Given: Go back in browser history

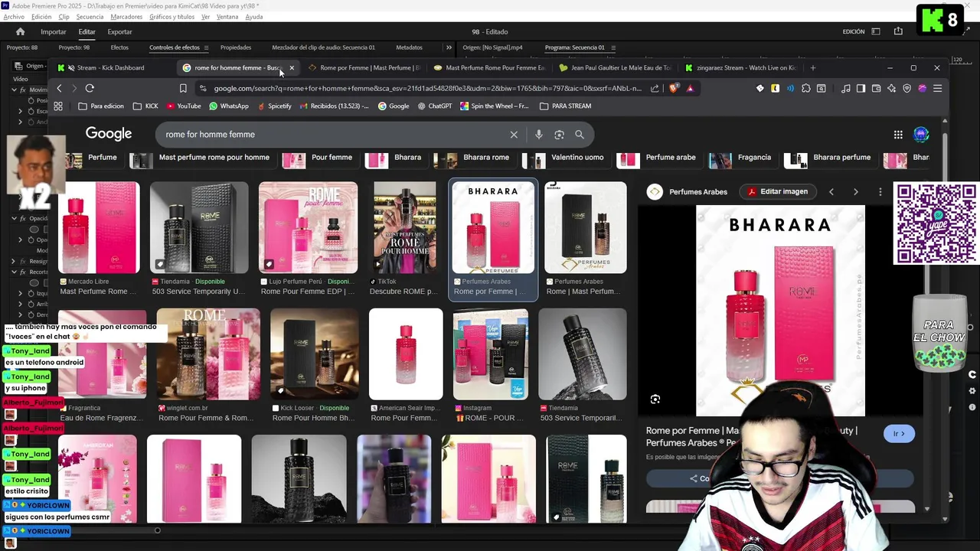Looking at the screenshot, I should tap(59, 88).
